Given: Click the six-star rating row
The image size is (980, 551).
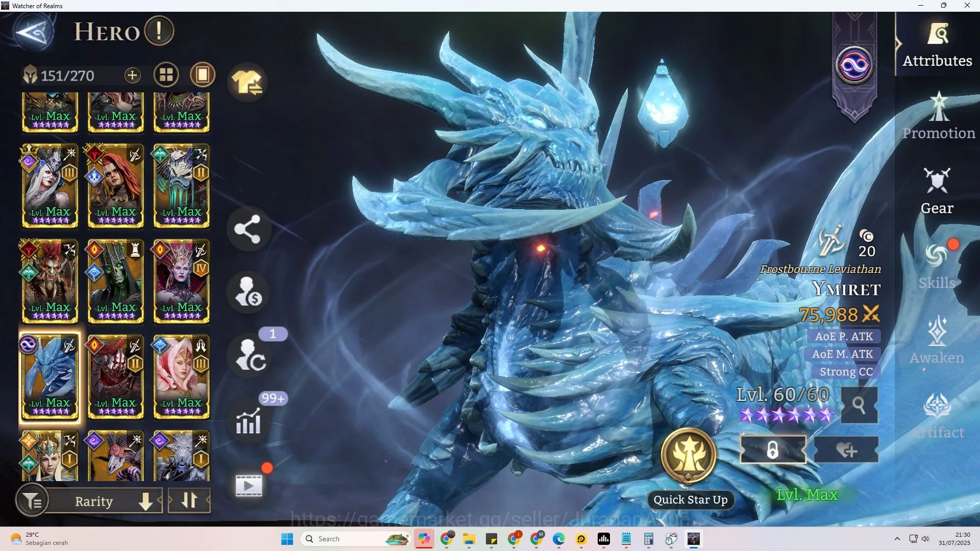Looking at the screenshot, I should (x=786, y=415).
